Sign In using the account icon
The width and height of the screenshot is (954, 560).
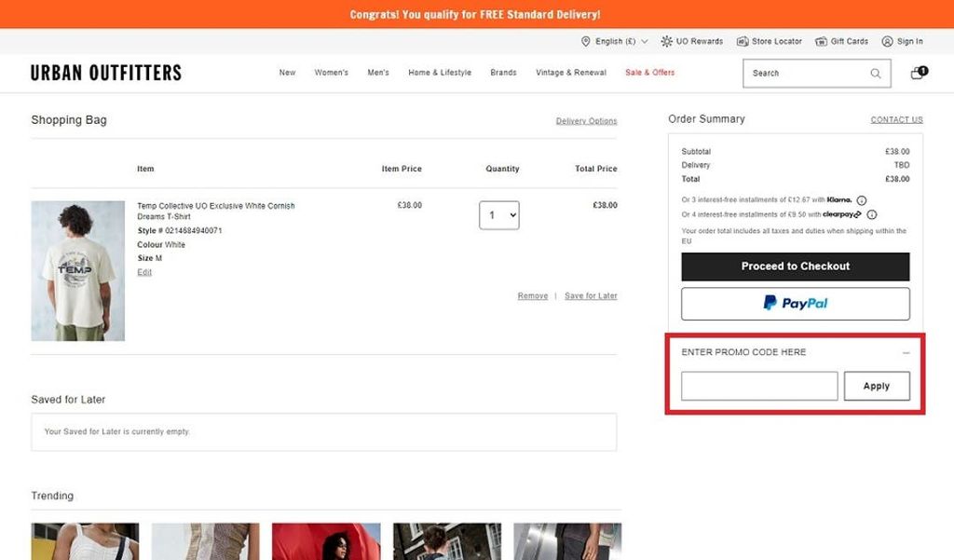886,41
